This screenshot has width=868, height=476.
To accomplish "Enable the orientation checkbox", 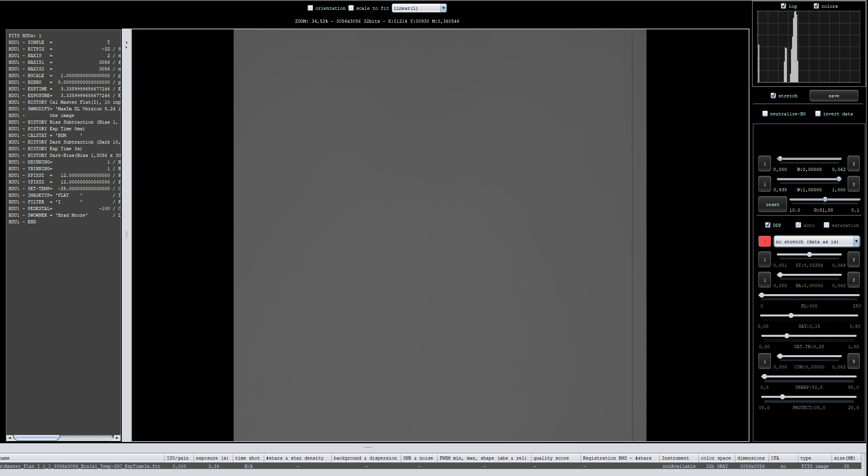I will [x=310, y=8].
